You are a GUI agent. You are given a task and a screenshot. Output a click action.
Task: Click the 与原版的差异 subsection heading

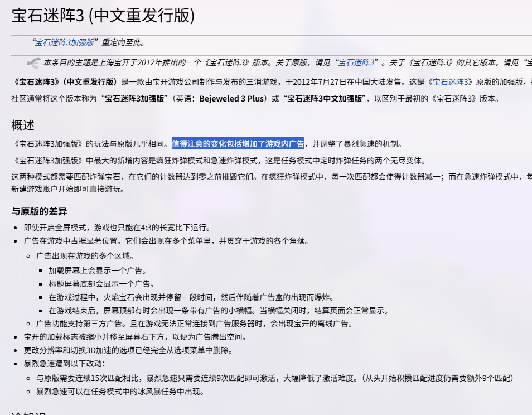pyautogui.click(x=39, y=211)
